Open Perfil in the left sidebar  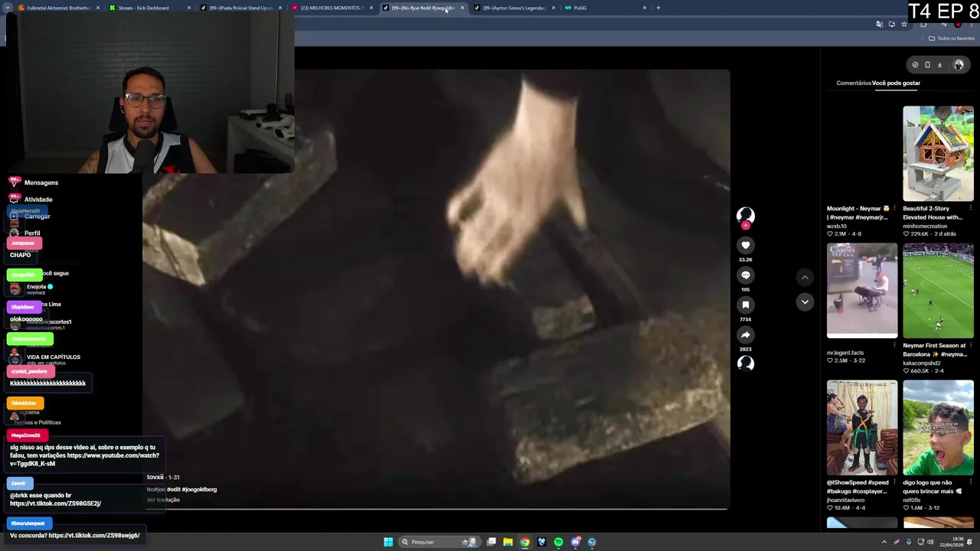tap(32, 233)
